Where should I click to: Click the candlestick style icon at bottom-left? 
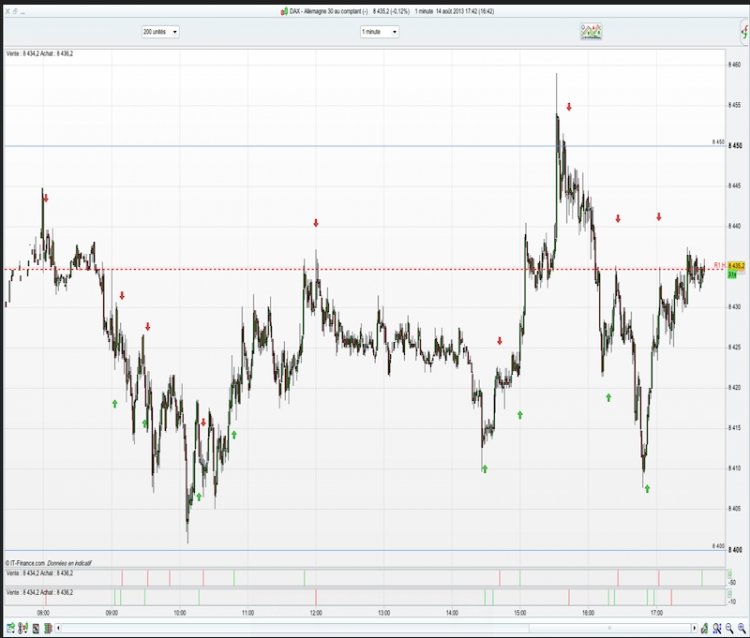click(x=23, y=628)
